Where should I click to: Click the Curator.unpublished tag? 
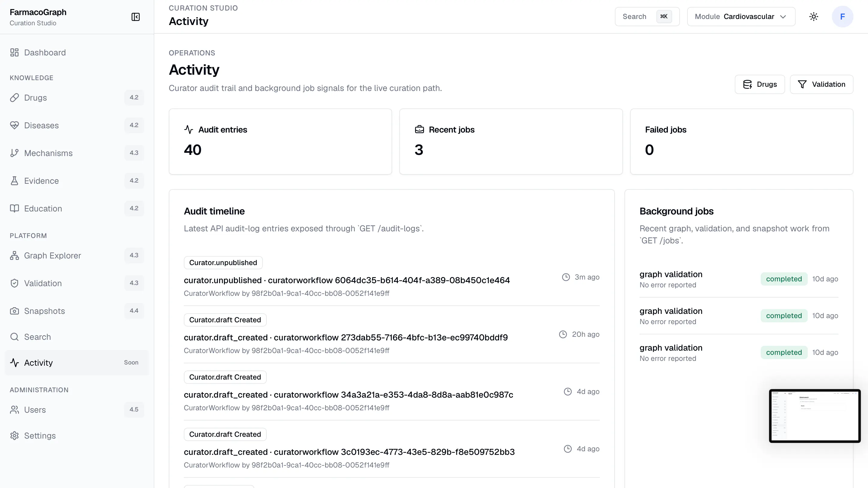coord(223,263)
